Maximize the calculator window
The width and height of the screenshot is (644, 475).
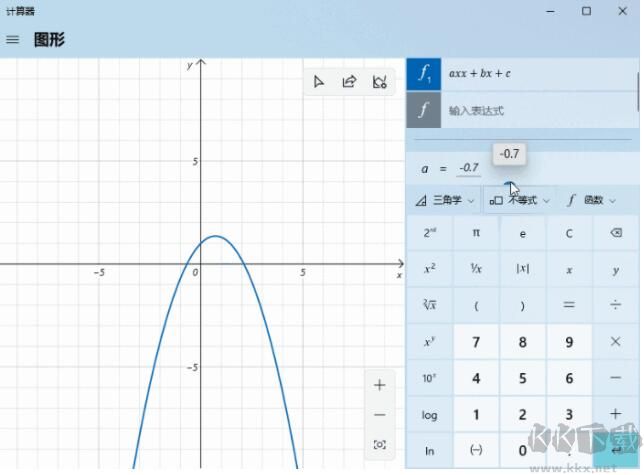pos(586,11)
